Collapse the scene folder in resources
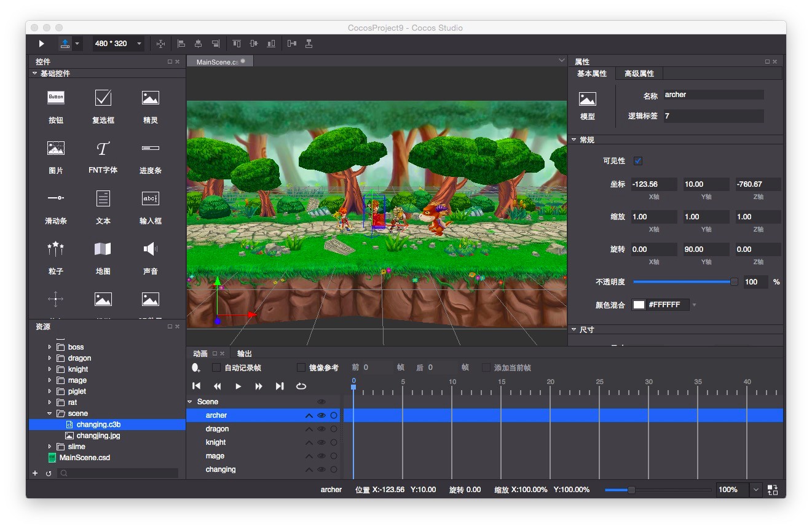The image size is (812, 529). (50, 413)
